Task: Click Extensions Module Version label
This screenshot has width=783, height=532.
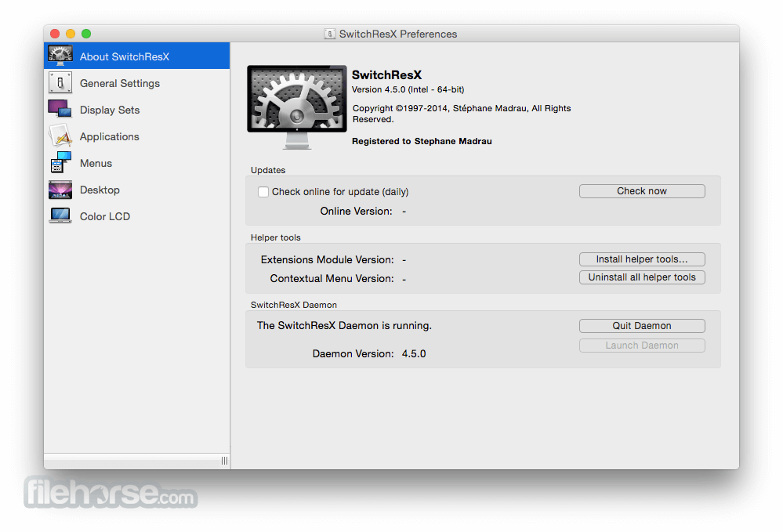Action: click(327, 259)
